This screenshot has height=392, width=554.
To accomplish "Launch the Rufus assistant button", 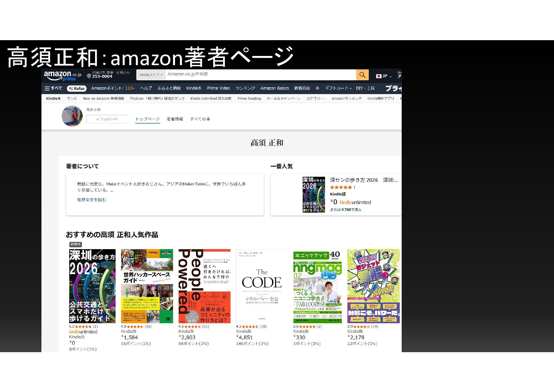I will pyautogui.click(x=77, y=88).
